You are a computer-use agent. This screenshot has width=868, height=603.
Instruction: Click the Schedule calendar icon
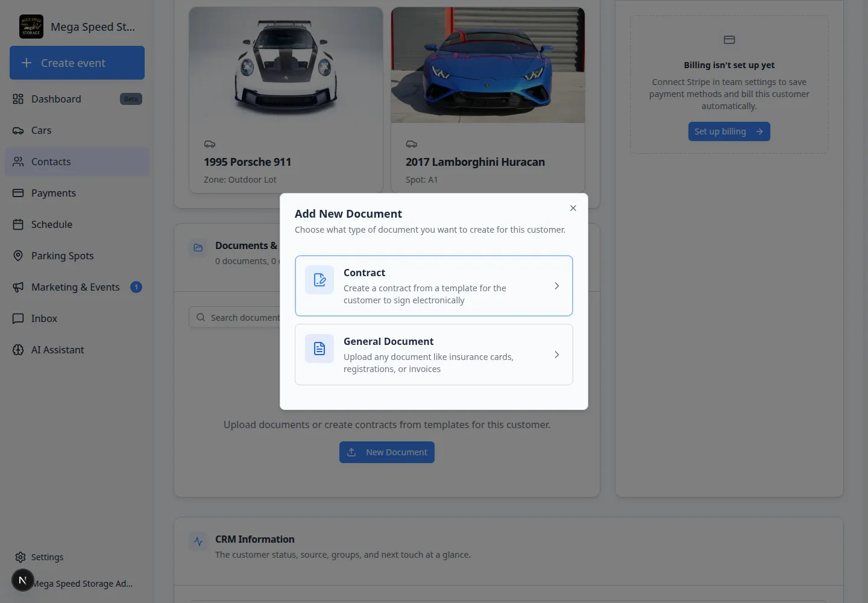18,224
